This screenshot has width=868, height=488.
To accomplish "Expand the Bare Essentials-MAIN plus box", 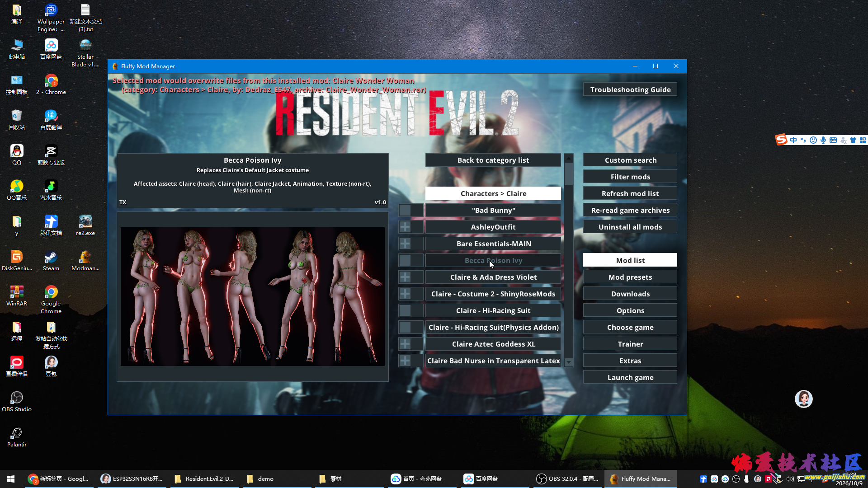I will (405, 244).
